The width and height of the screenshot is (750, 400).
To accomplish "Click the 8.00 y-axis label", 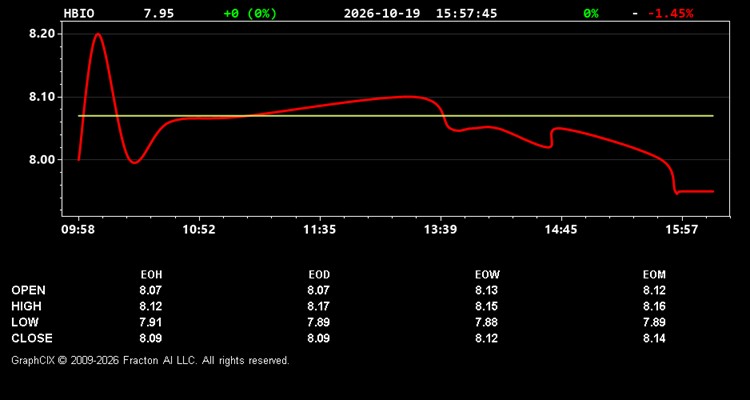I will coord(42,160).
